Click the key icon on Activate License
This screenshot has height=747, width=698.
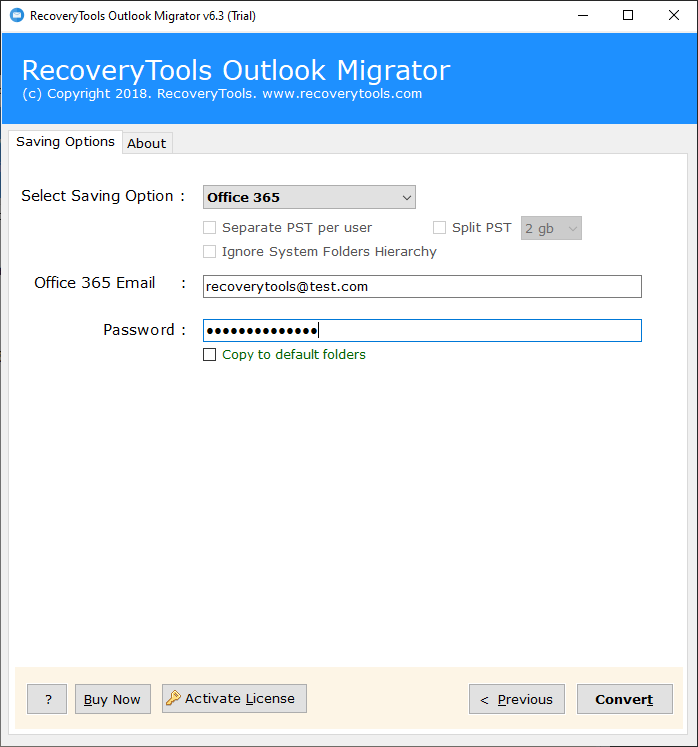[173, 698]
